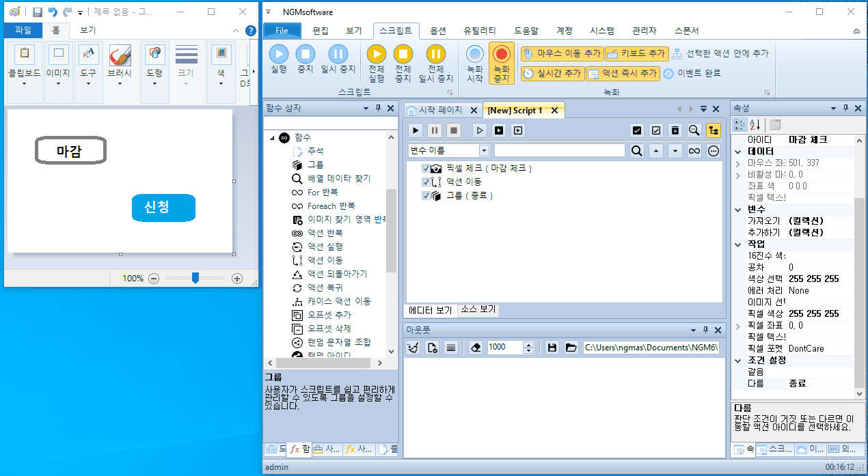Screen dimensions: 868x476
Task: Uncheck the 그룹 ( 종료 ) action checkbox
Action: click(426, 195)
